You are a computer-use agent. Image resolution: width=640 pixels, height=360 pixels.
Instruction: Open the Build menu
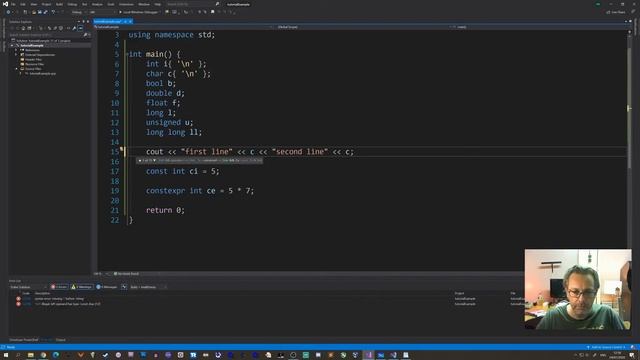pos(60,4)
